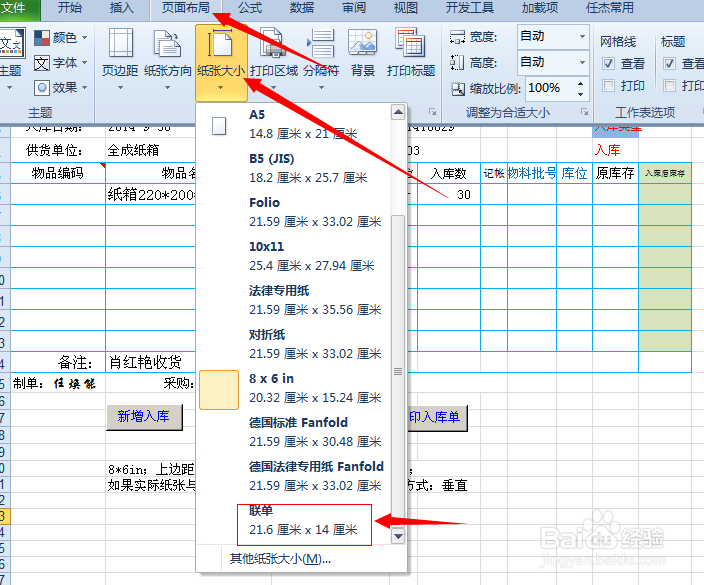The height and width of the screenshot is (585, 704).
Task: Open the File (文件) tab
Action: [x=18, y=8]
